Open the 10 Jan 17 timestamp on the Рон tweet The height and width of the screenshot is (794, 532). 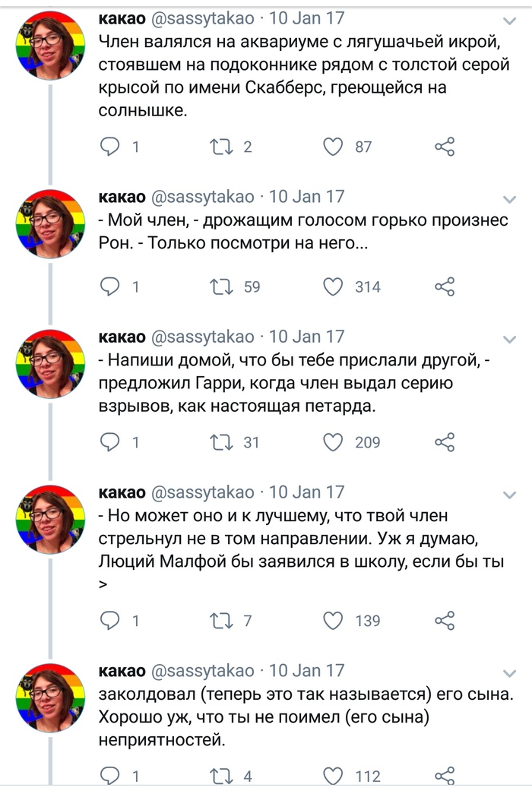[x=307, y=196]
